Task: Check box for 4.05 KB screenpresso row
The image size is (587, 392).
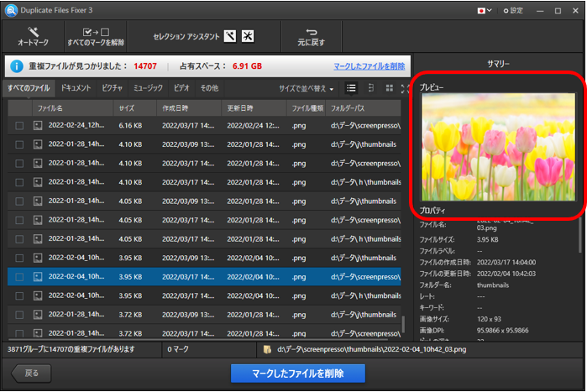Action: coord(19,220)
